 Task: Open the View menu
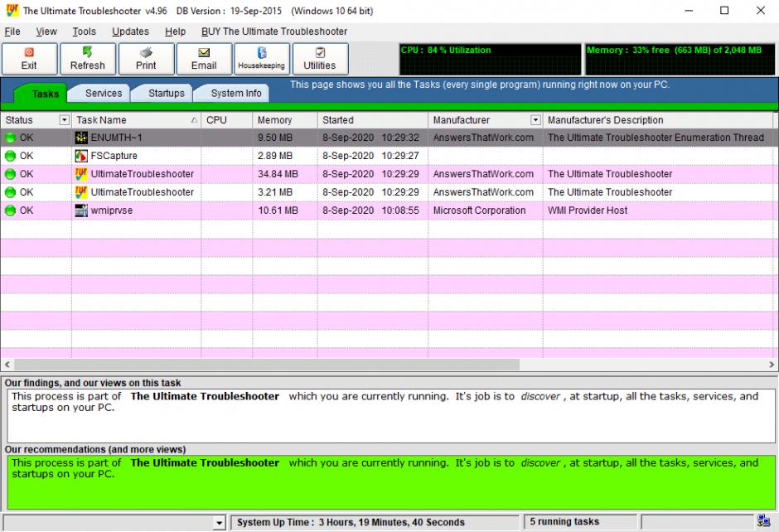46,31
